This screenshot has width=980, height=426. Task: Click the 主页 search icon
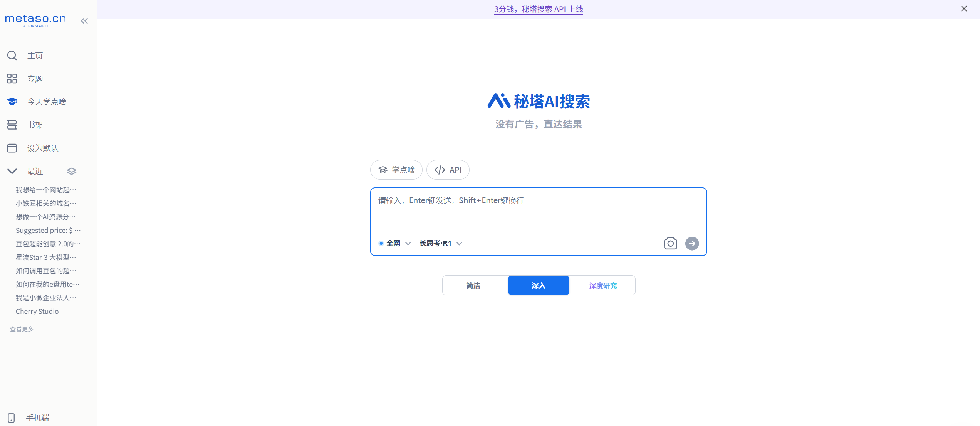tap(12, 56)
